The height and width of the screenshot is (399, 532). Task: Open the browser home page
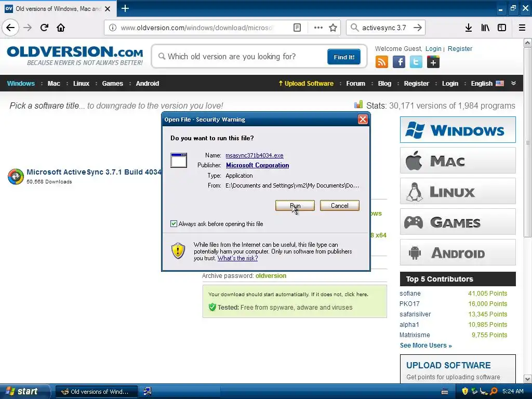[61, 28]
